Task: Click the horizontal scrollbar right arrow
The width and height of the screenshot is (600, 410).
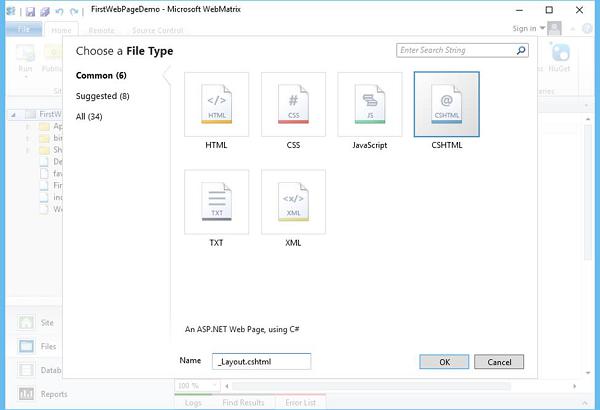Action: (x=574, y=386)
